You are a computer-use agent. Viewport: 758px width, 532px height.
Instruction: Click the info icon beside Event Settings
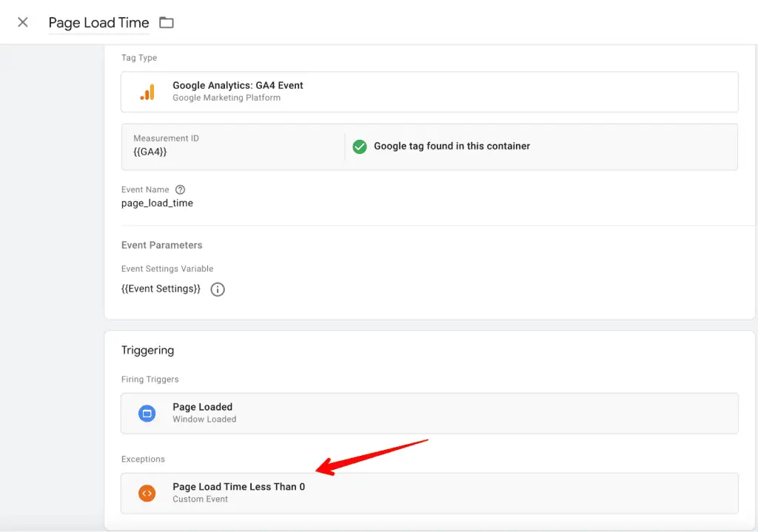(x=217, y=289)
